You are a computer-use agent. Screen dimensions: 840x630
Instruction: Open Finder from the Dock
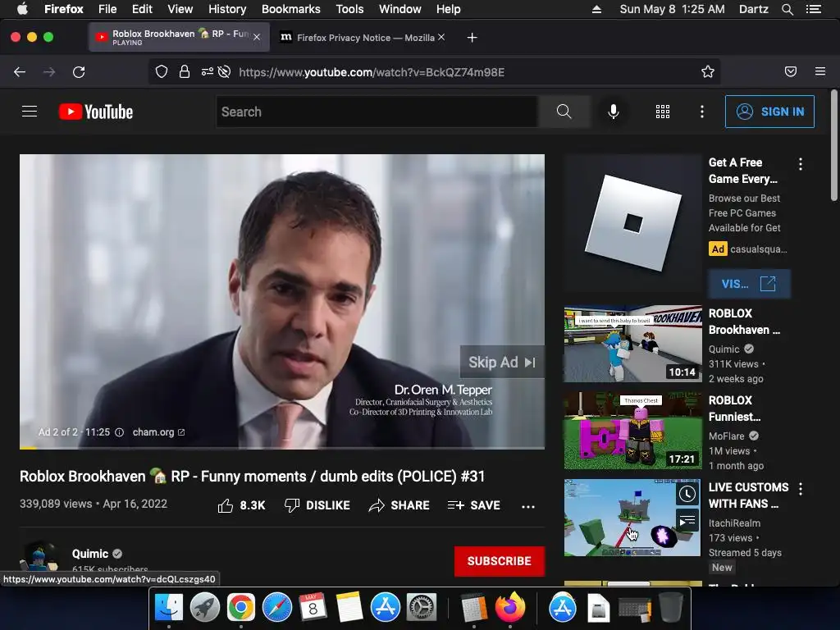pyautogui.click(x=169, y=608)
